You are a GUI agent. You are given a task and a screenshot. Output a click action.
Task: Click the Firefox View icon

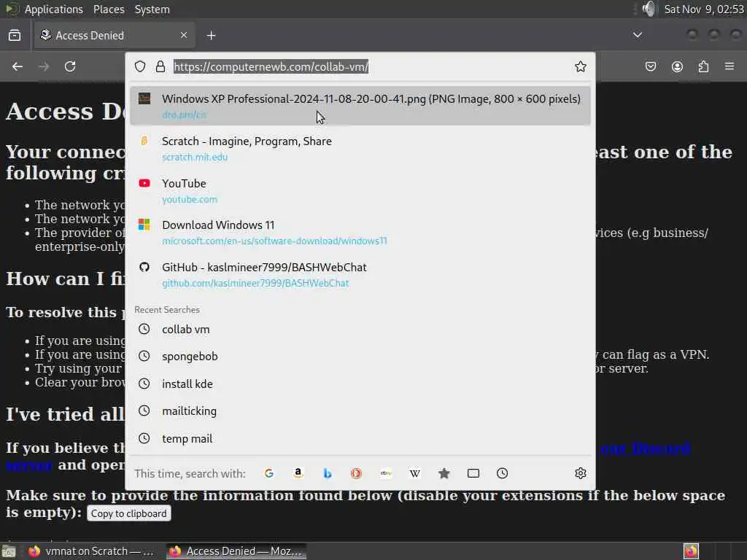15,35
